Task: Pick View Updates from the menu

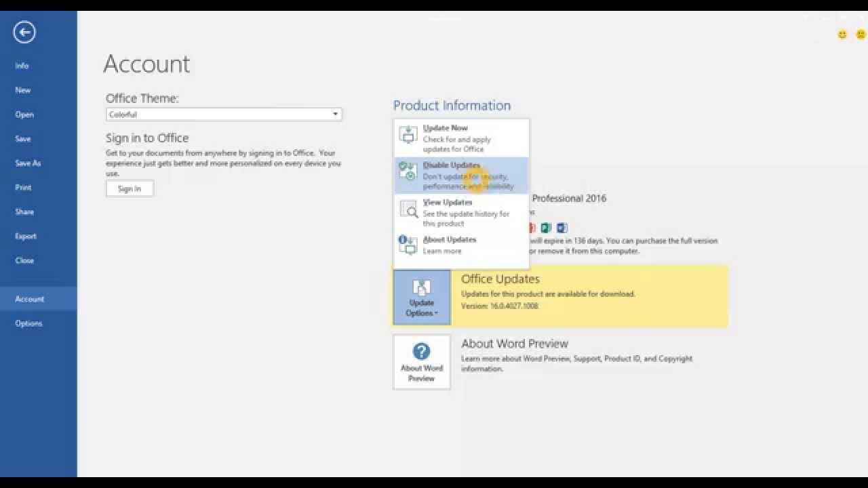Action: point(461,213)
